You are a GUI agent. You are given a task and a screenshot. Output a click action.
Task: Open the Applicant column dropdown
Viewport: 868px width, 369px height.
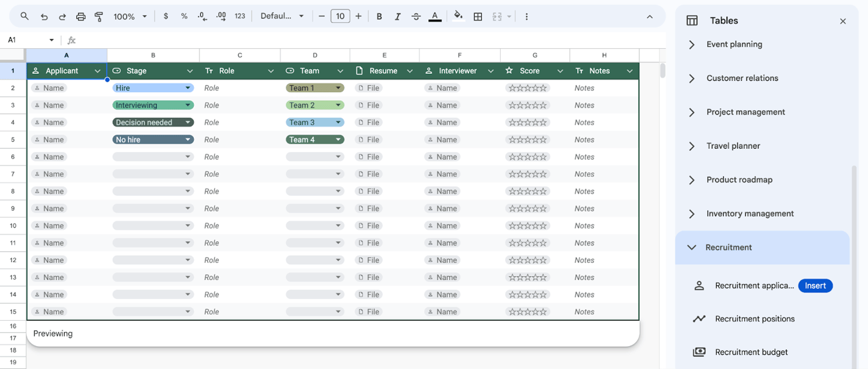[97, 71]
